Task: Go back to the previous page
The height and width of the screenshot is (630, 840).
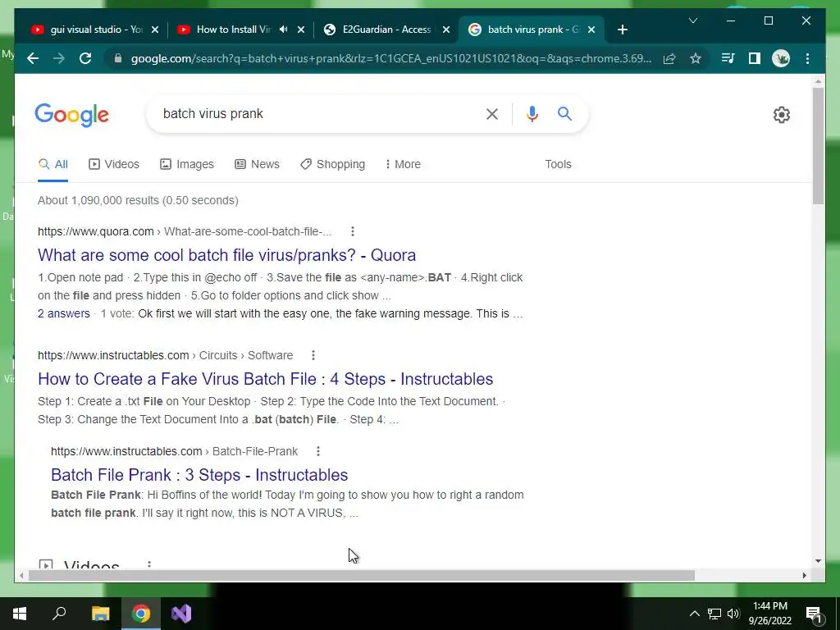Action: pos(33,58)
